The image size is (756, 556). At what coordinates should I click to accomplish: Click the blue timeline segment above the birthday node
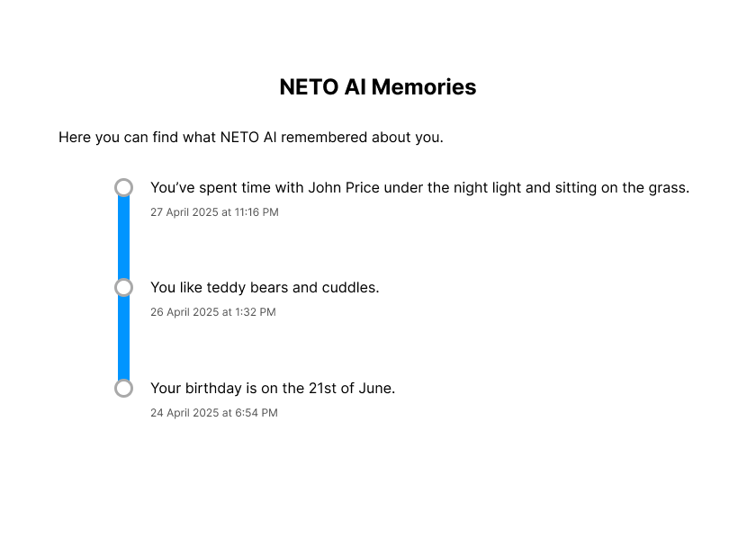(124, 337)
